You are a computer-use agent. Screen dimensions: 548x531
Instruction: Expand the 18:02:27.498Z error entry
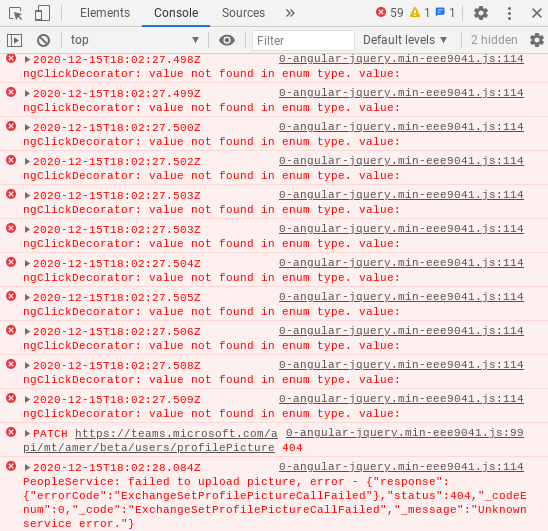point(27,60)
